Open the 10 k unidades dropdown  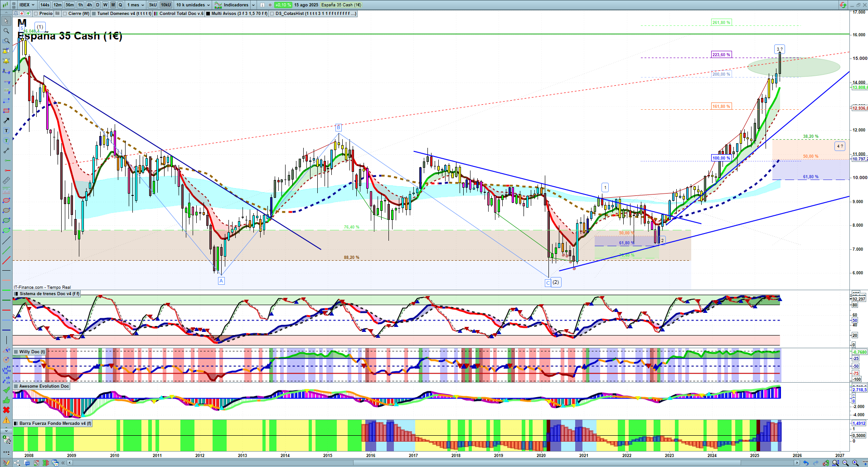tap(193, 5)
